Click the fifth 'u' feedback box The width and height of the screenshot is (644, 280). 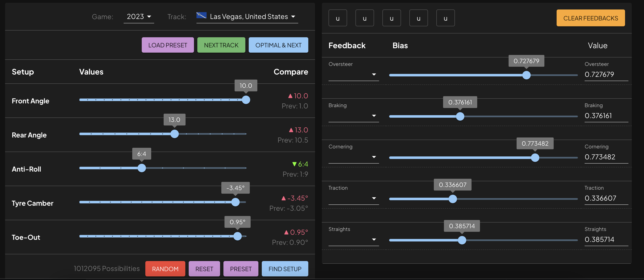click(445, 18)
